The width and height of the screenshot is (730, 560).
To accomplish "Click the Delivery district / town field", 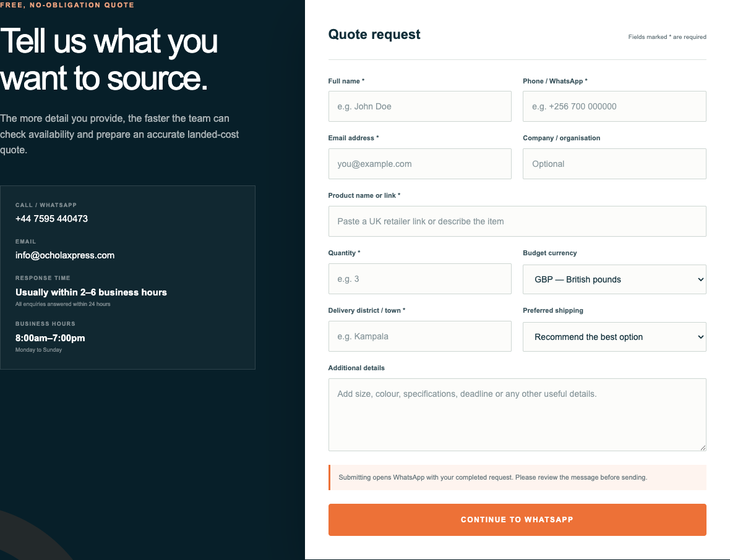I will [x=419, y=336].
